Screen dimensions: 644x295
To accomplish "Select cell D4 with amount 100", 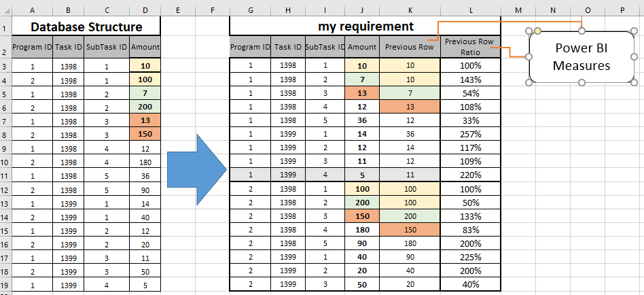I will click(x=145, y=80).
